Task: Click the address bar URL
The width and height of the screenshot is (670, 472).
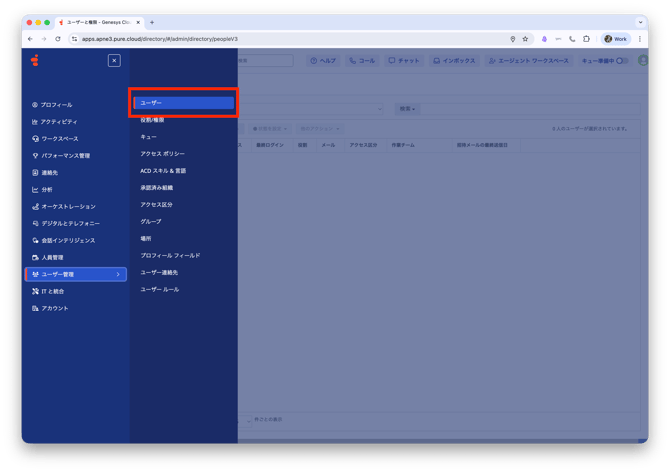Action: tap(160, 39)
